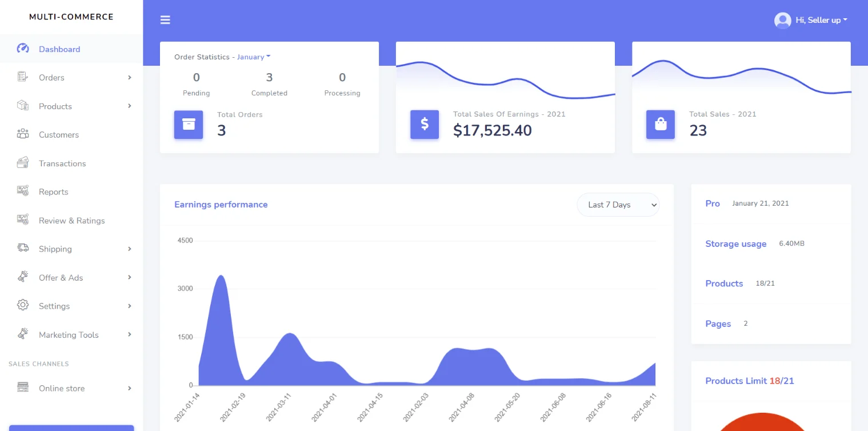
Task: Click the Total Sales Of Earnings sparkline
Action: [x=505, y=80]
